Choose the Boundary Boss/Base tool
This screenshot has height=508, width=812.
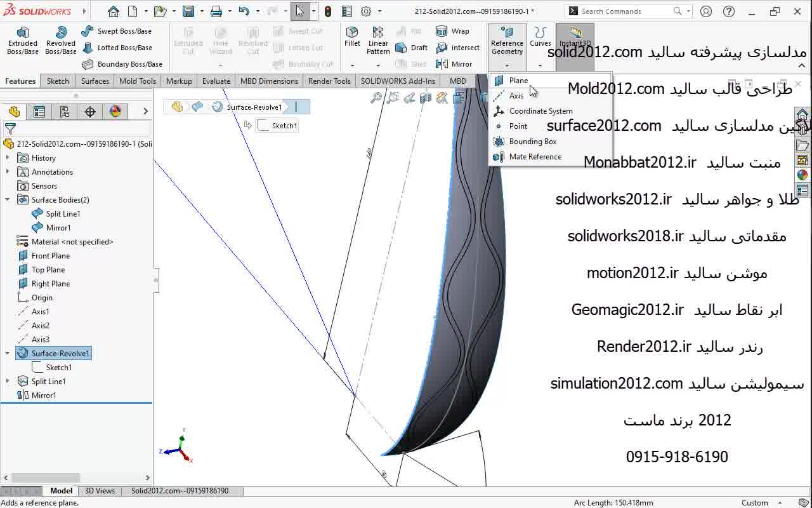(x=122, y=64)
